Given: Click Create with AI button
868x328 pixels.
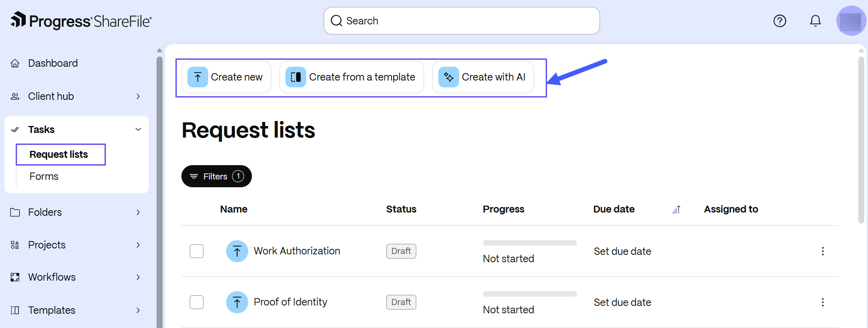Looking at the screenshot, I should (483, 77).
